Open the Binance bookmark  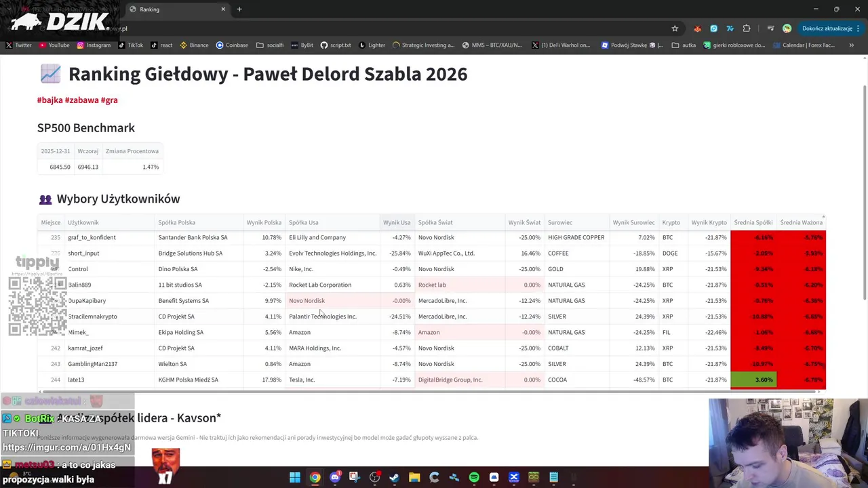[x=194, y=45]
